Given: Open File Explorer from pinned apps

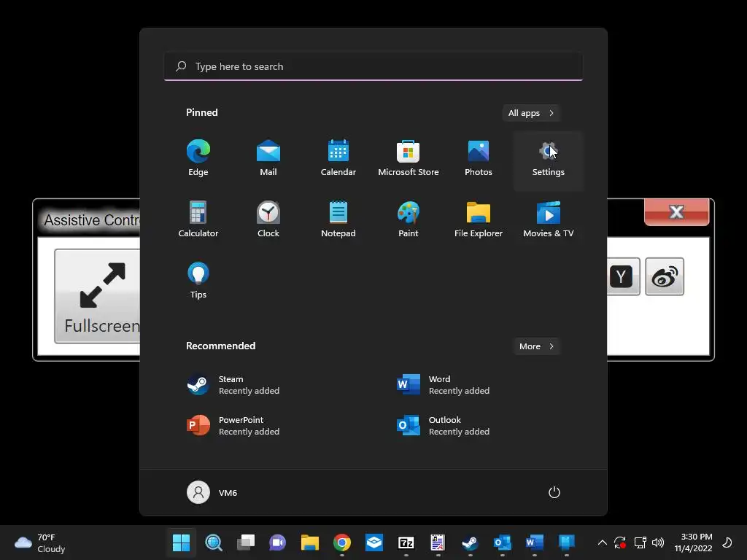Looking at the screenshot, I should tap(479, 219).
